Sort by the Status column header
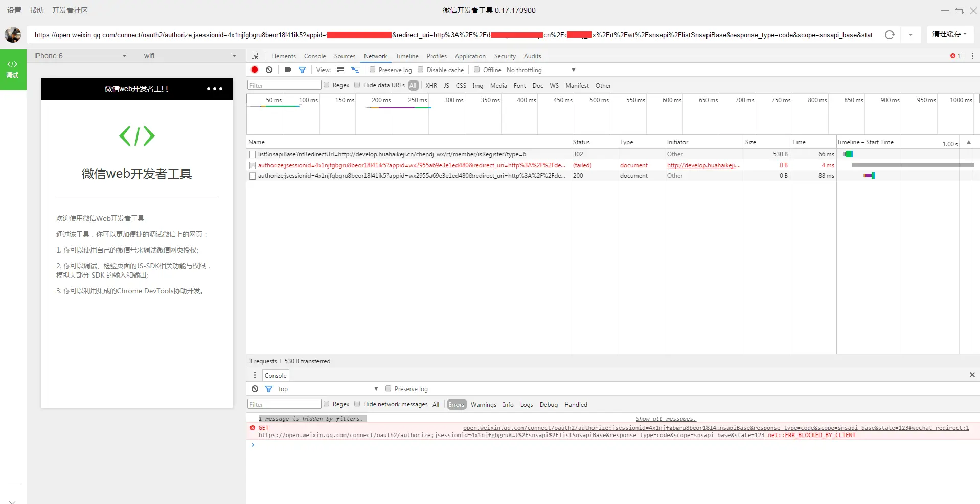 [594, 142]
